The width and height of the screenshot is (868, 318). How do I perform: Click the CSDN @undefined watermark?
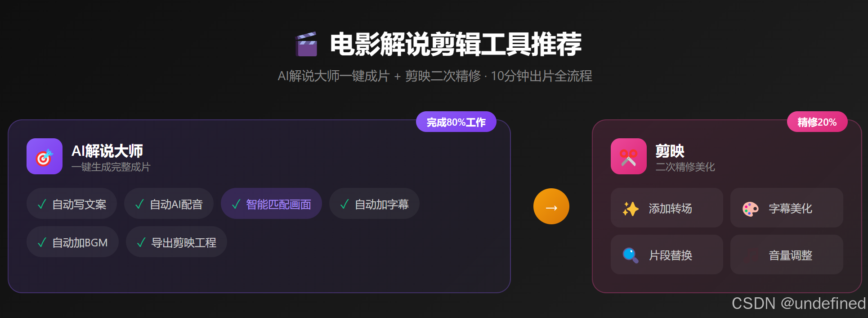pos(799,304)
